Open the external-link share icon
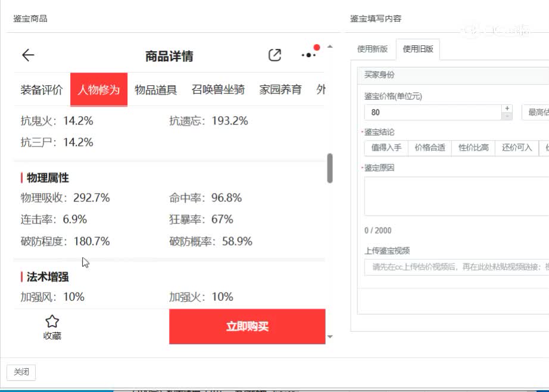The height and width of the screenshot is (392, 549). point(274,55)
